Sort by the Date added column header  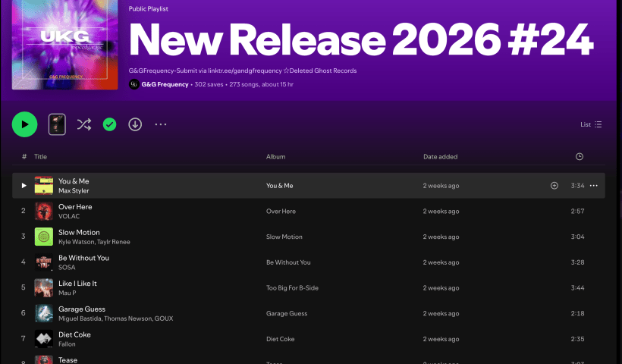click(x=440, y=157)
